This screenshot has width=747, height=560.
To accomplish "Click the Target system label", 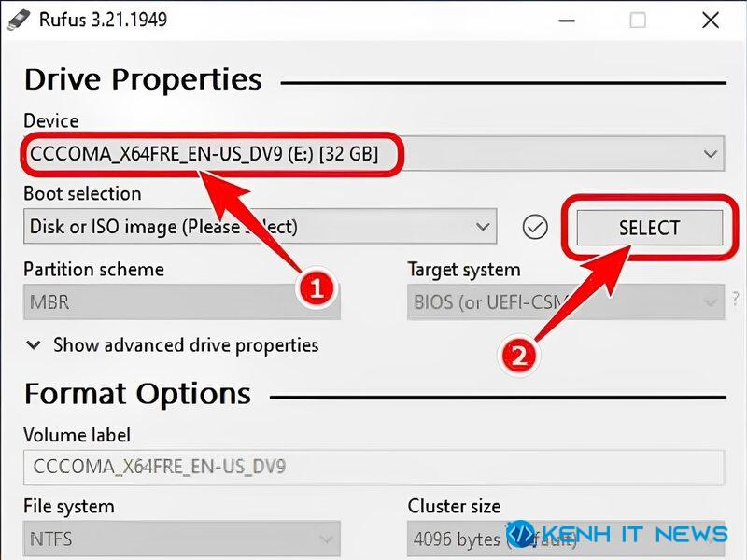I will 464,270.
